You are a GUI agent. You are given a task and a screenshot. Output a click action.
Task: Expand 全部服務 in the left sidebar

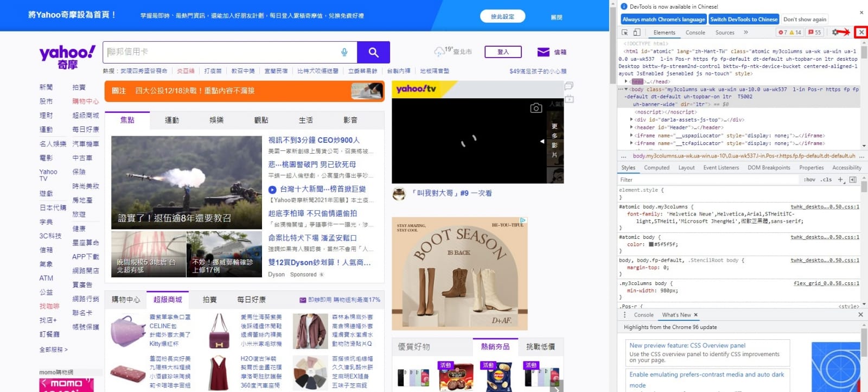53,350
